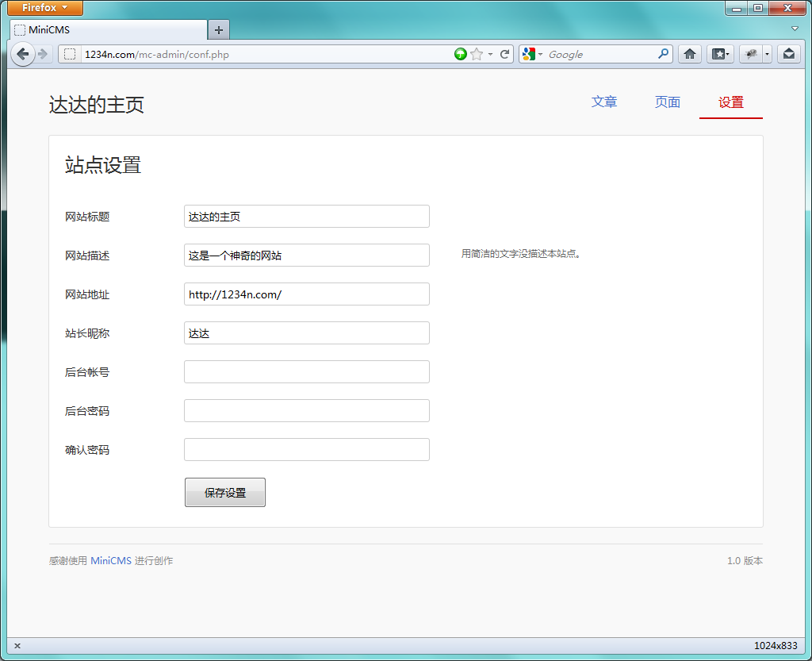Click the 网站标题 input field
The height and width of the screenshot is (661, 812).
pyautogui.click(x=306, y=217)
